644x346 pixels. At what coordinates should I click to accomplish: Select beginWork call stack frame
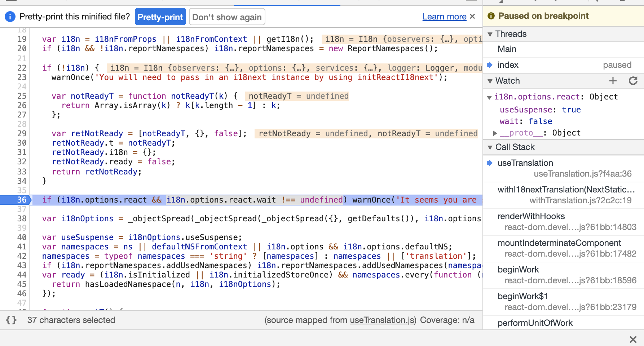point(564,275)
